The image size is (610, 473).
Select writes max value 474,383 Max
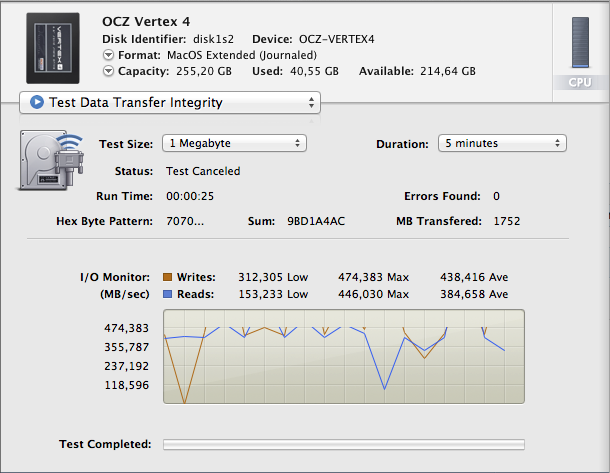[x=373, y=277]
